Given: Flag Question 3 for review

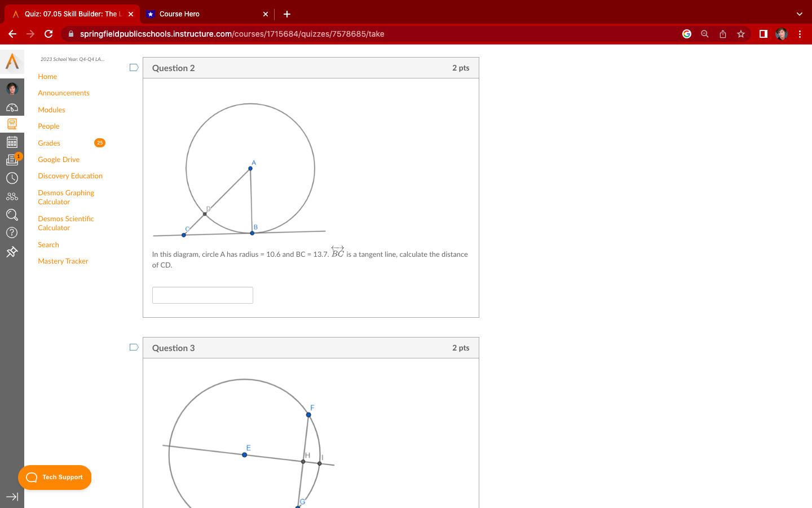Looking at the screenshot, I should (x=134, y=347).
